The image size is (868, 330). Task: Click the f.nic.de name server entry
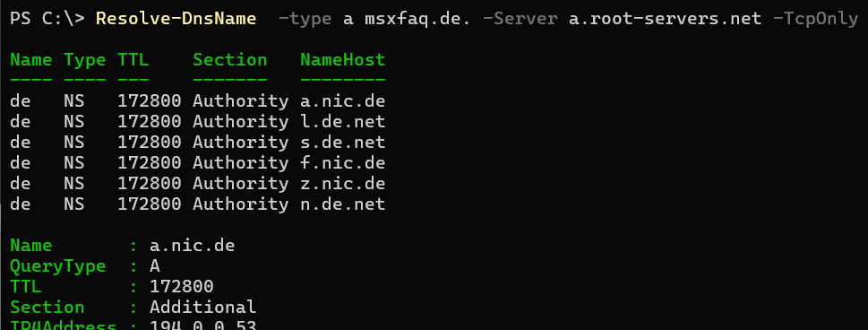point(343,162)
